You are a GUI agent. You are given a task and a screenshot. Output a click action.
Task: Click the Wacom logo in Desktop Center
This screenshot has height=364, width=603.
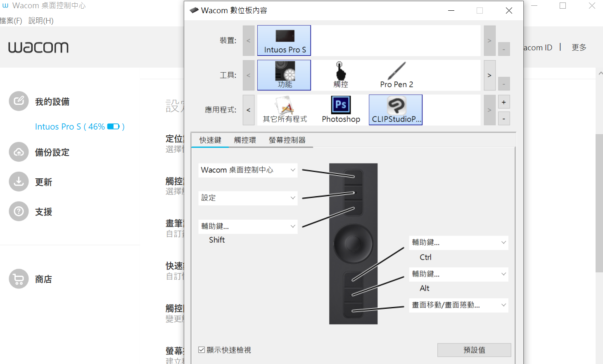click(x=38, y=47)
